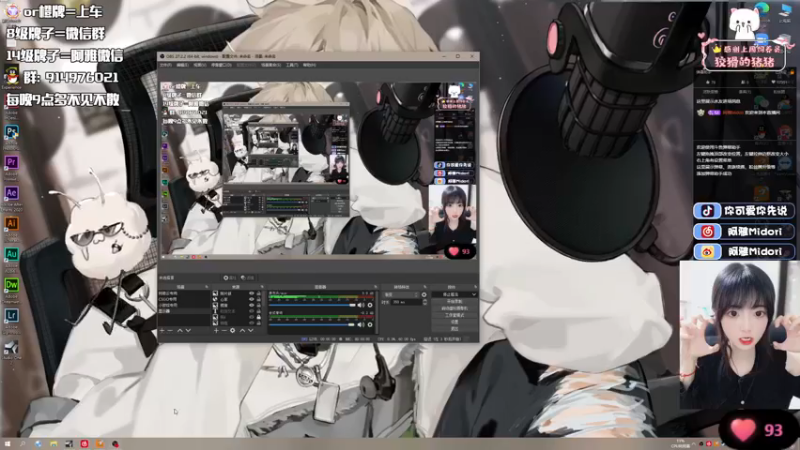Open the 帮助(H) Help menu in OBS
The height and width of the screenshot is (450, 800).
pos(309,65)
